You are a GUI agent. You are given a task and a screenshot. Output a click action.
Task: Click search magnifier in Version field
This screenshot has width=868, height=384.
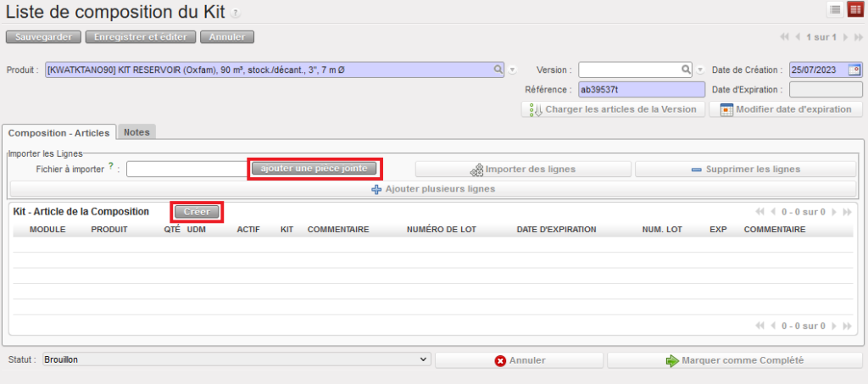pos(687,70)
